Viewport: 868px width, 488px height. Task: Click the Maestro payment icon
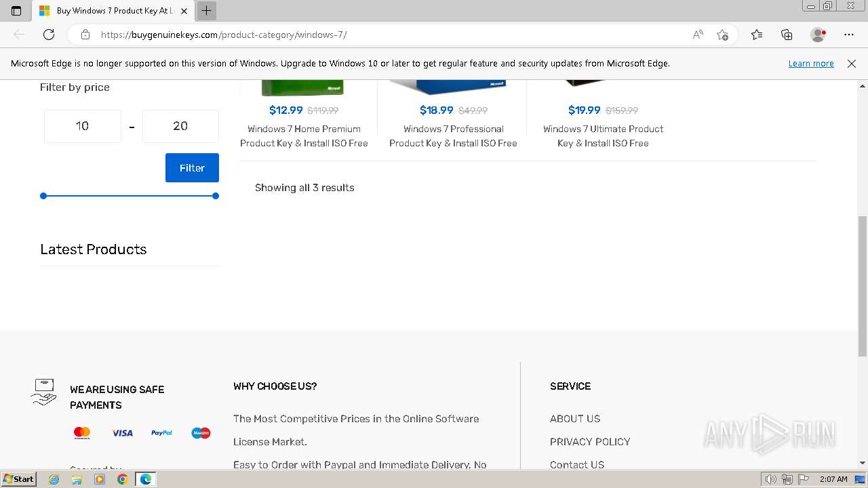pyautogui.click(x=201, y=432)
